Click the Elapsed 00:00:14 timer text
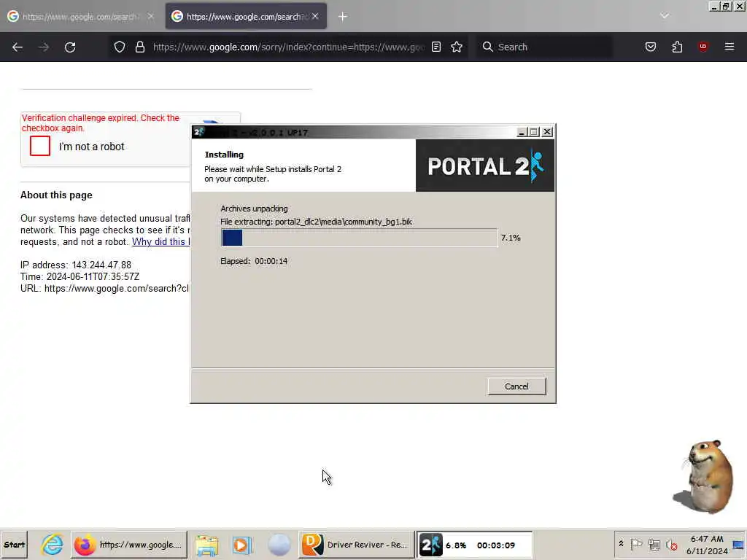747x560 pixels. pos(254,261)
